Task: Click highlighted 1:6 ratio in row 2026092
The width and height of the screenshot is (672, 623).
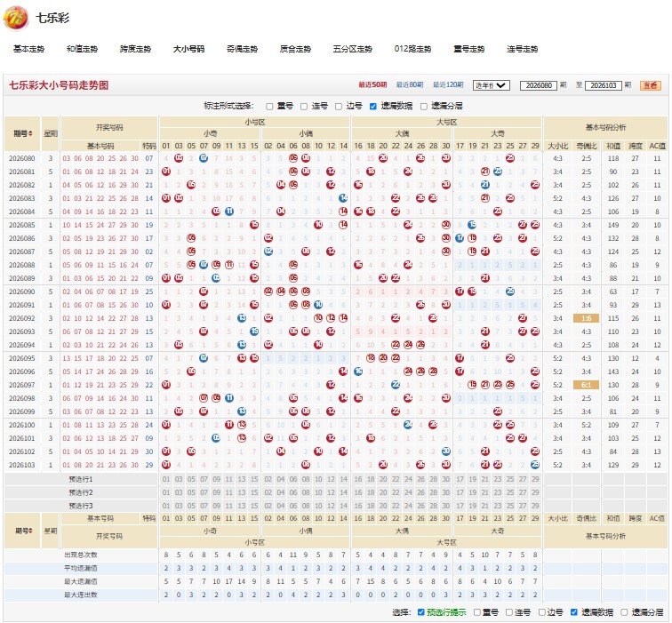Action: pyautogui.click(x=587, y=318)
